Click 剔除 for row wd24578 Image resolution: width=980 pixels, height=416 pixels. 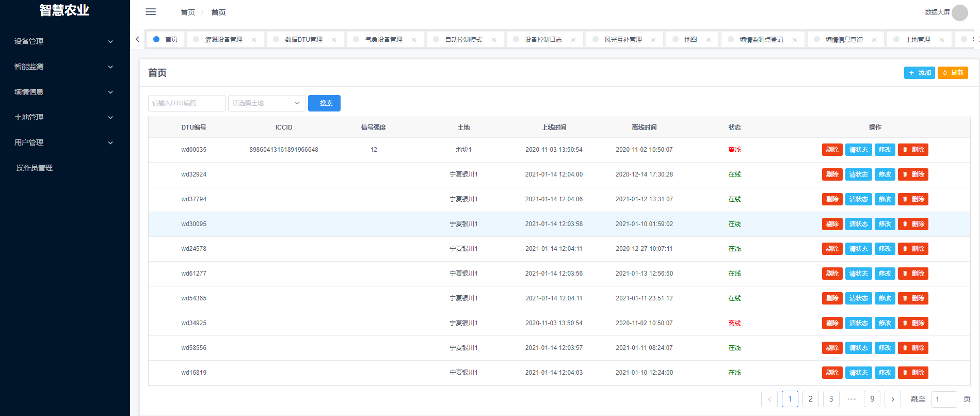832,249
